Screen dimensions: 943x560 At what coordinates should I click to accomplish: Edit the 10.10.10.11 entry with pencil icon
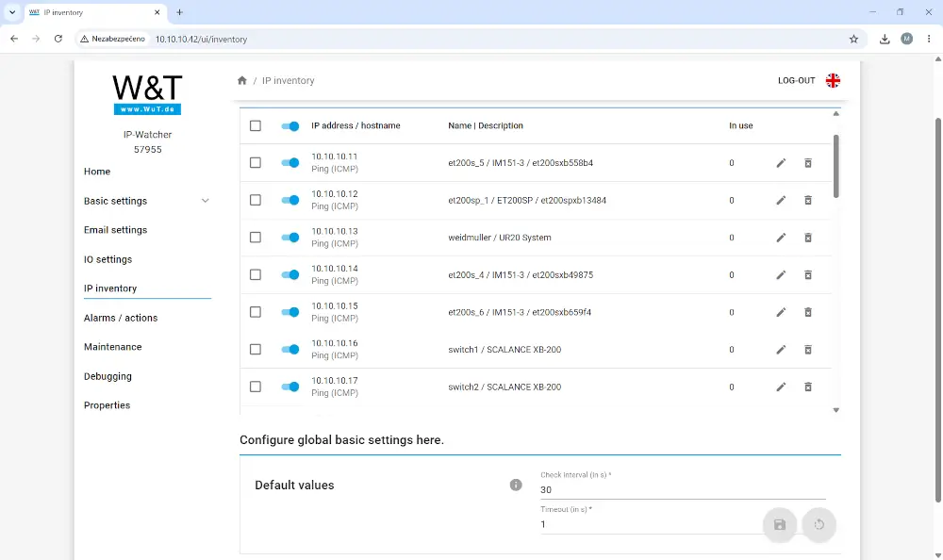[x=781, y=163]
